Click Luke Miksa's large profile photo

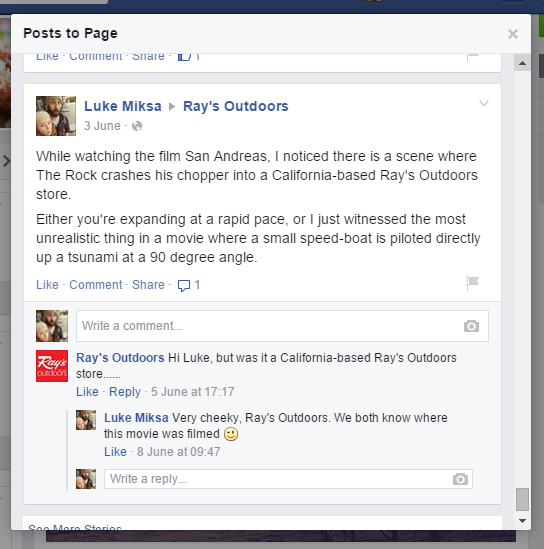point(56,116)
